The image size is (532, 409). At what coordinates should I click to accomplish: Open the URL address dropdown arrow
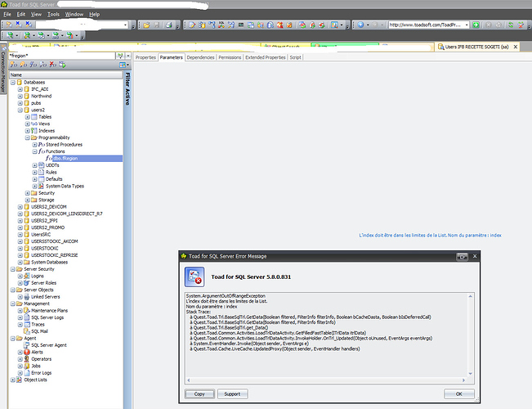467,25
